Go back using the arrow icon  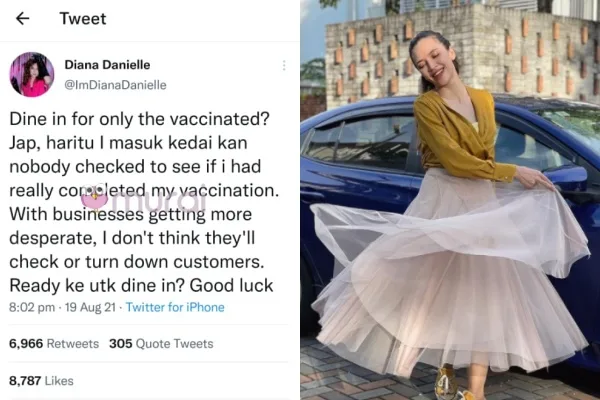coord(23,18)
